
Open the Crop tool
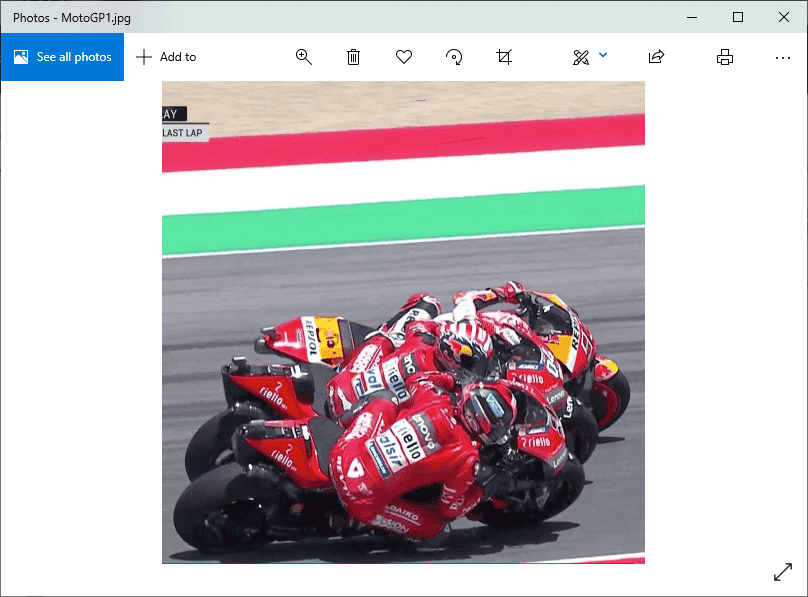tap(504, 57)
